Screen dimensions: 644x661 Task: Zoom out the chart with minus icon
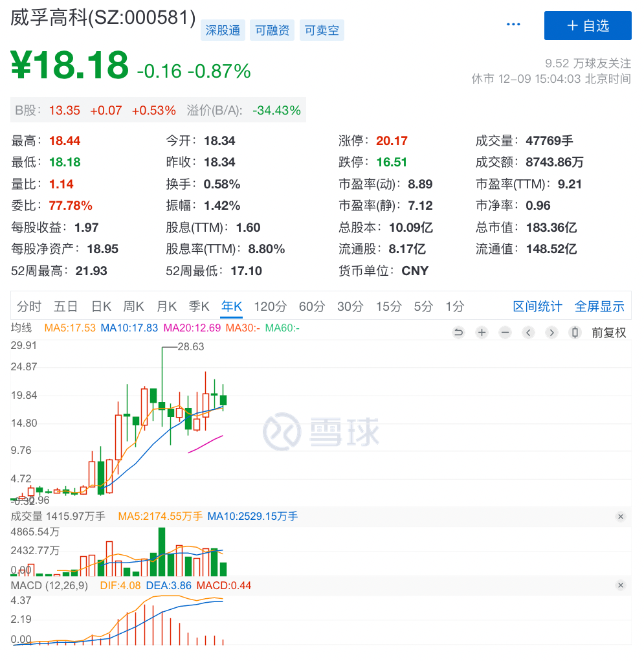point(505,333)
